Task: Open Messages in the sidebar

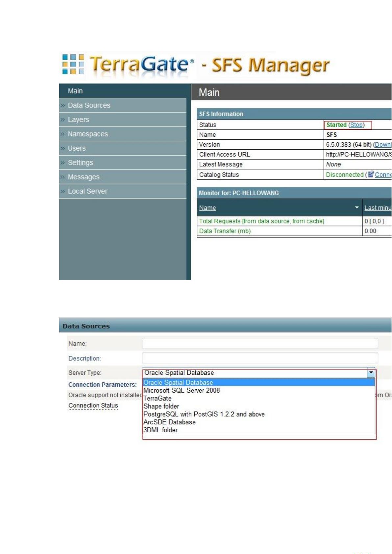Action: pyautogui.click(x=123, y=177)
